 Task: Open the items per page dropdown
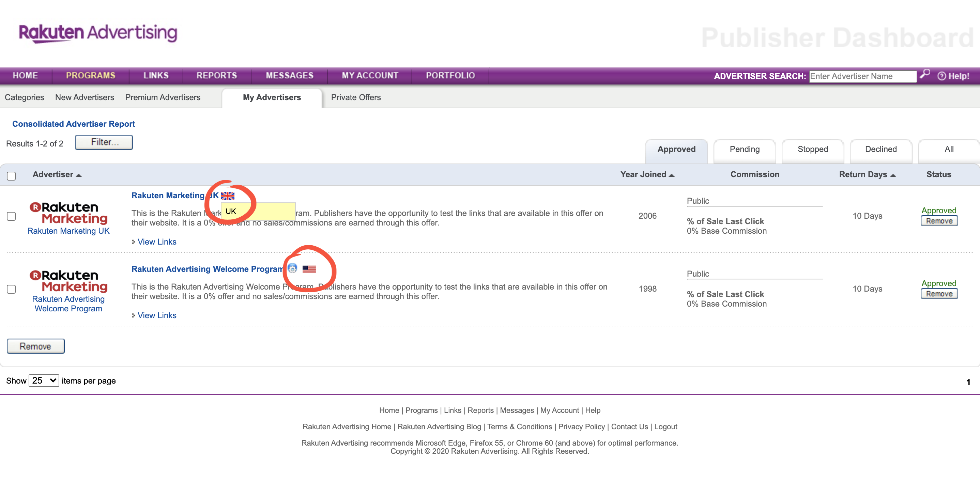(44, 381)
